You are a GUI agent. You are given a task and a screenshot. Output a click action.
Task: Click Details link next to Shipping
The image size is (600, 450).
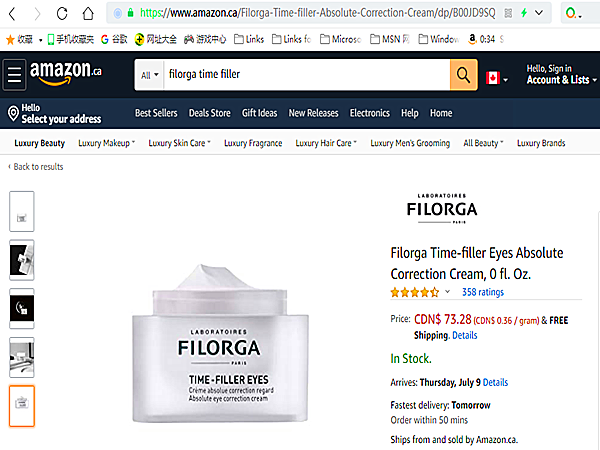pyautogui.click(x=465, y=336)
